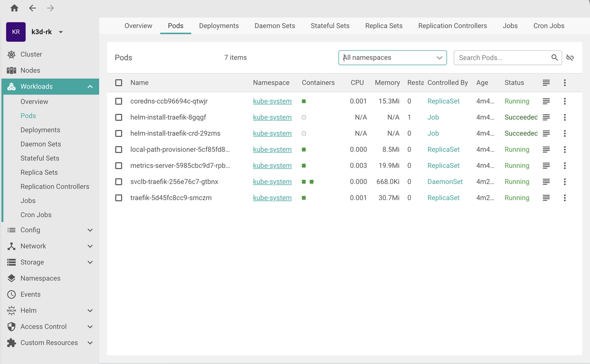Select the checkbox for the coredns-ccb96694c-qtwjr pod
Screen dimensions: 590x364
(119, 101)
